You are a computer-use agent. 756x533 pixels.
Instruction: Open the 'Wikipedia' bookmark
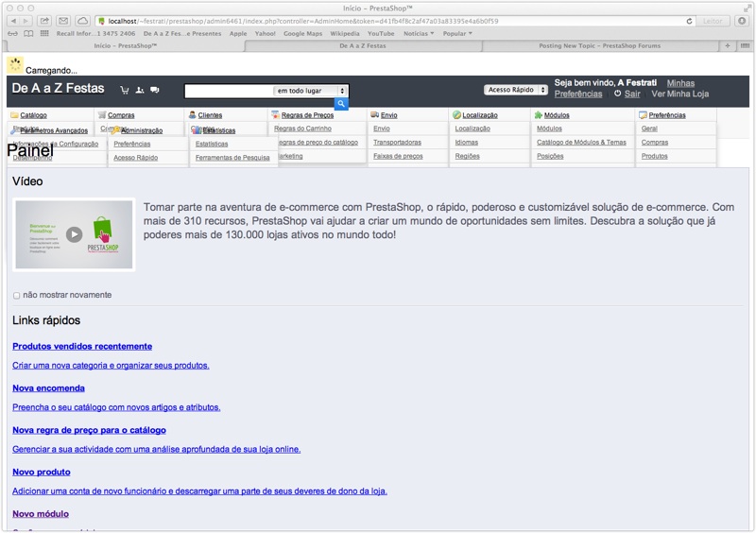click(x=345, y=34)
